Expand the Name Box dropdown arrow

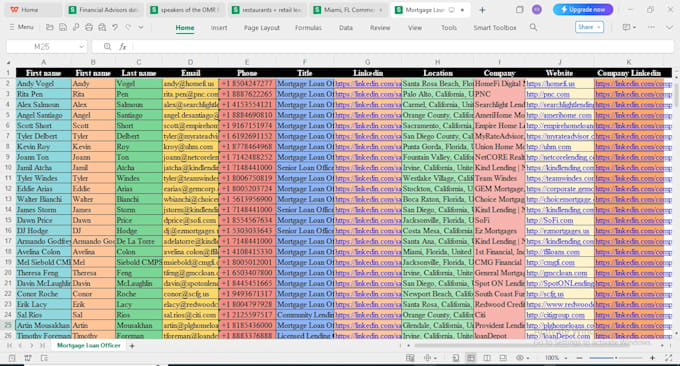tap(82, 46)
